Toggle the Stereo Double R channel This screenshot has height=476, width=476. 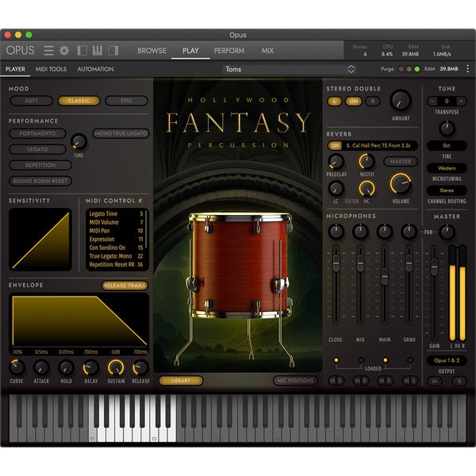[x=373, y=101]
